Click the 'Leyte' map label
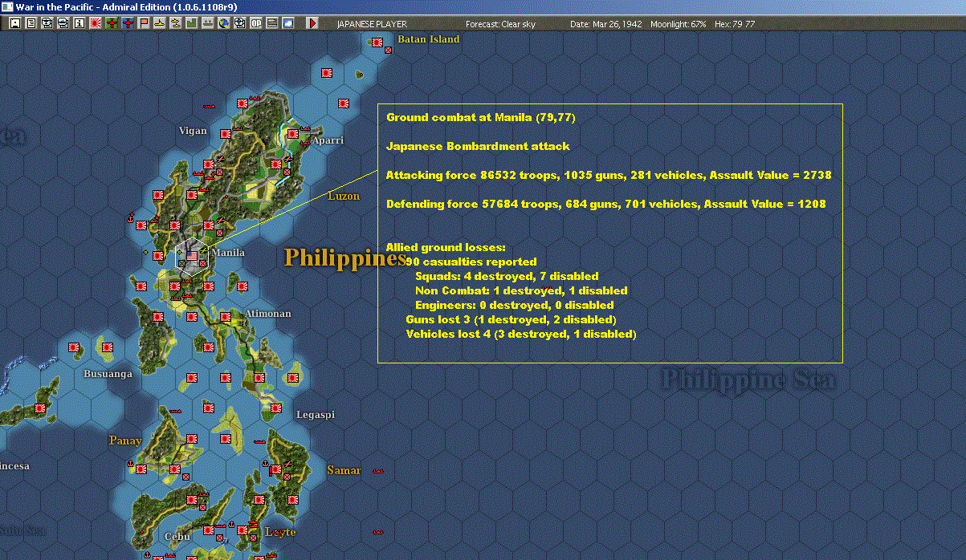This screenshot has height=560, width=966. [280, 532]
